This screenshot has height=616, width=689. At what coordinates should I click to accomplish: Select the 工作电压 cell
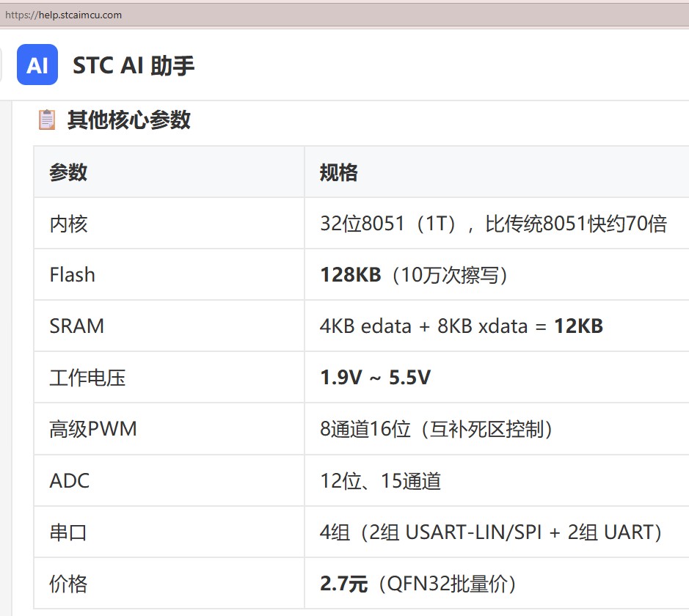(x=169, y=377)
